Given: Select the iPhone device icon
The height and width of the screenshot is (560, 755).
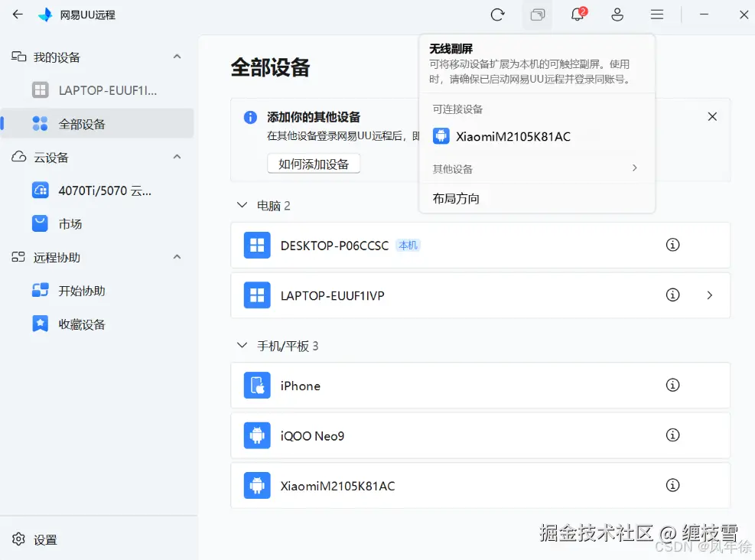Looking at the screenshot, I should [257, 386].
